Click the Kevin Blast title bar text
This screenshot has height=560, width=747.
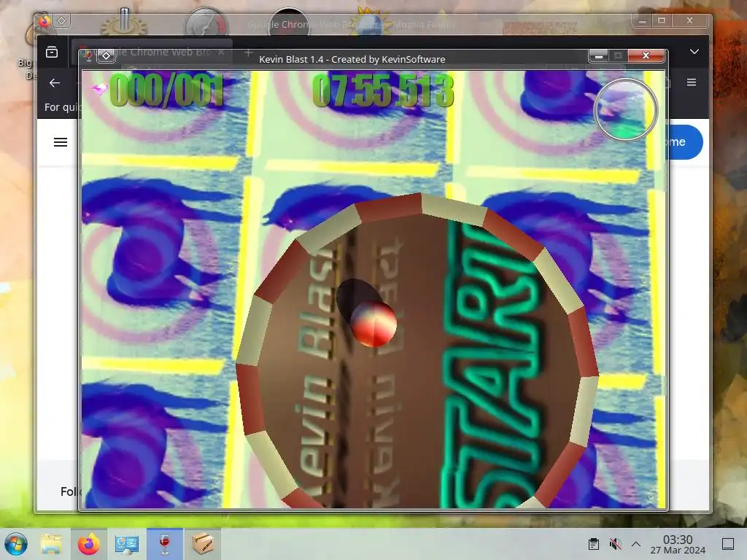click(x=352, y=60)
